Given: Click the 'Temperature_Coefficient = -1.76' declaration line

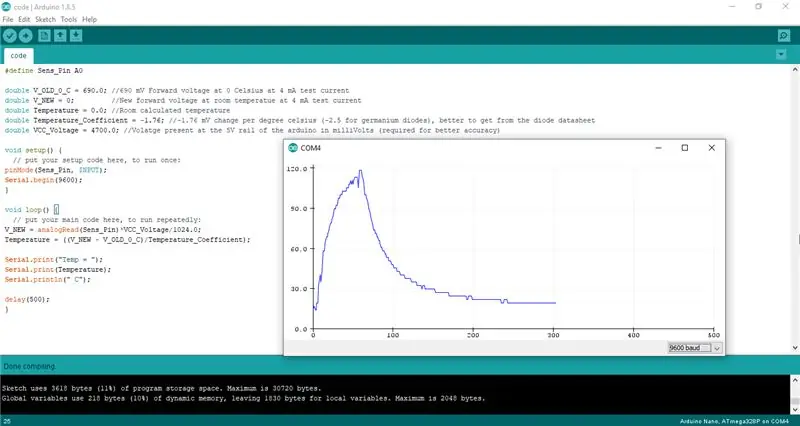Looking at the screenshot, I should click(299, 120).
